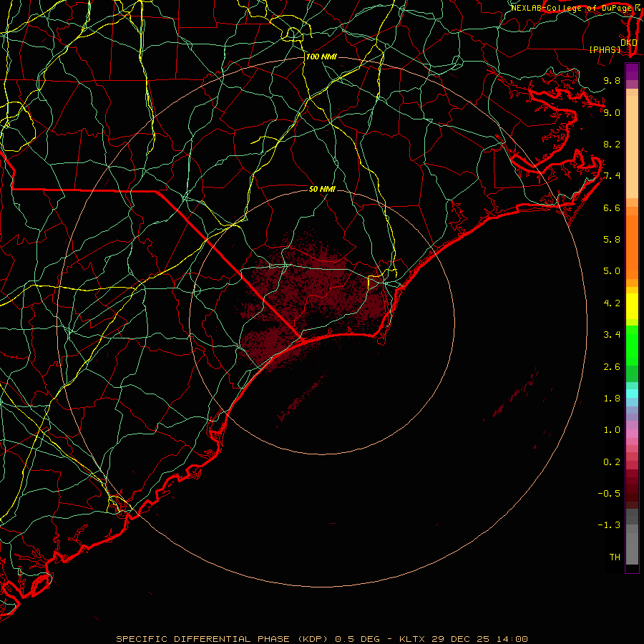644x644 pixels.
Task: Click the 0.2 scale value
Action: tap(612, 462)
